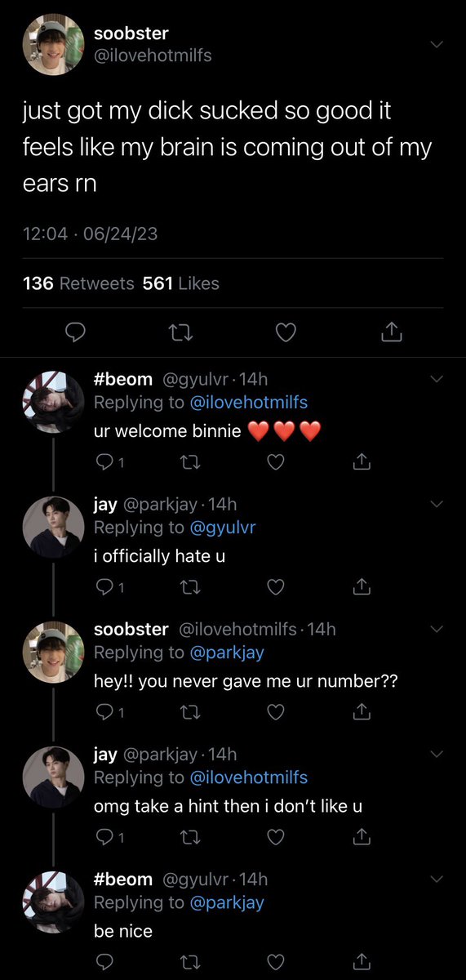
Task: View the 136 Retweets list
Action: coord(78,283)
